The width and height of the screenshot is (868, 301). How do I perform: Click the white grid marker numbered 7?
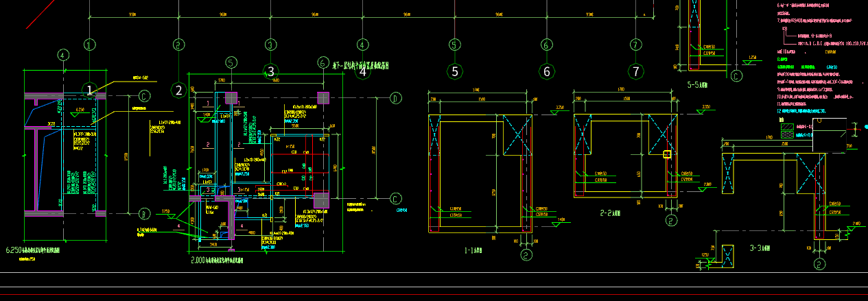[x=636, y=71]
